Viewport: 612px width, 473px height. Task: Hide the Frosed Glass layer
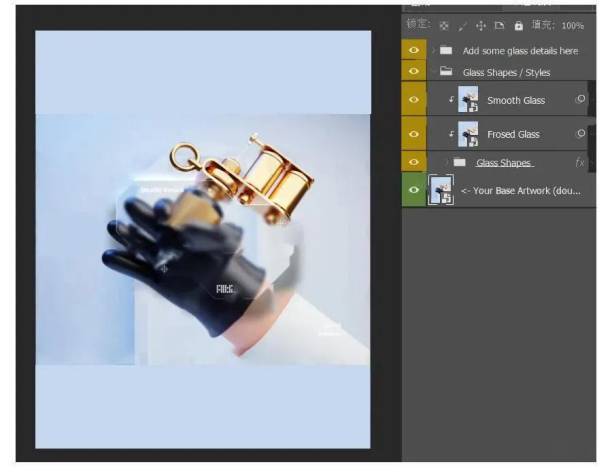click(x=413, y=133)
